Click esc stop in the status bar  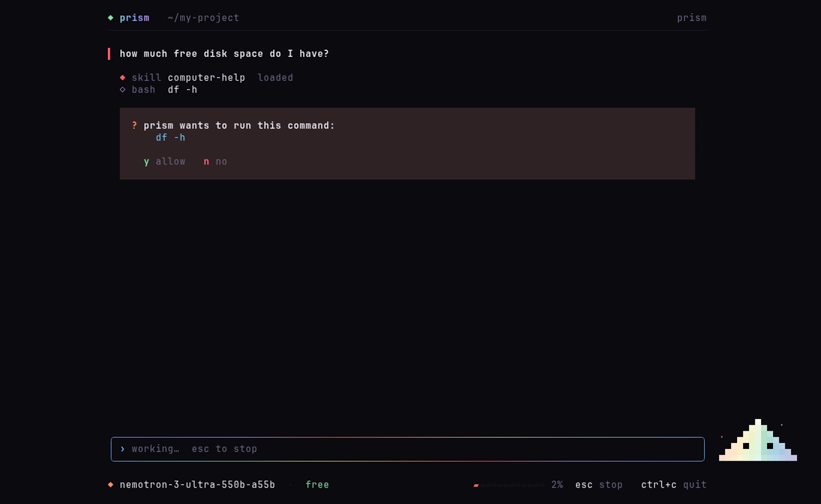click(599, 485)
